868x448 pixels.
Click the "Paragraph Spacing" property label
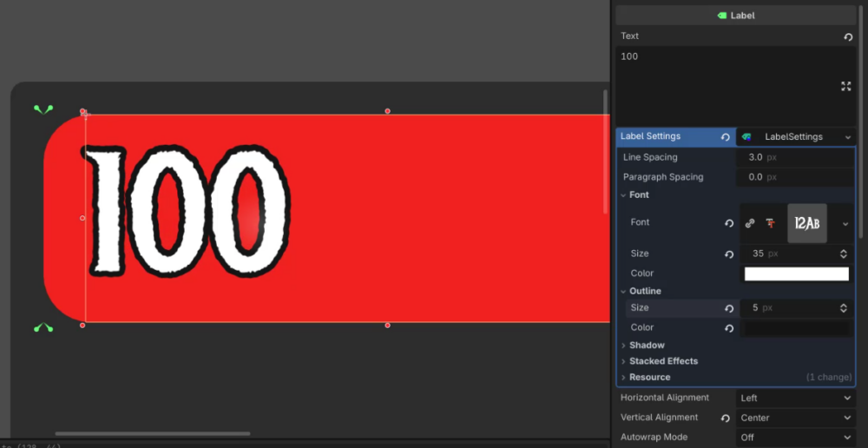coord(663,177)
